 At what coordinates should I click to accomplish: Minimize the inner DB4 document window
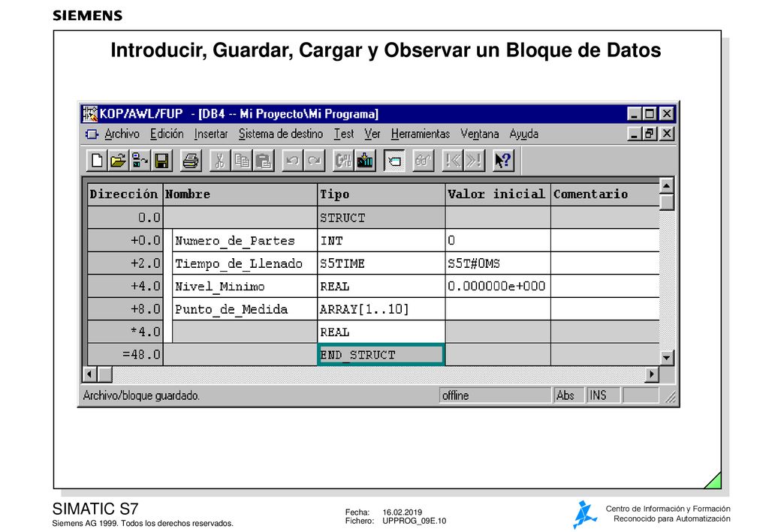pos(635,134)
